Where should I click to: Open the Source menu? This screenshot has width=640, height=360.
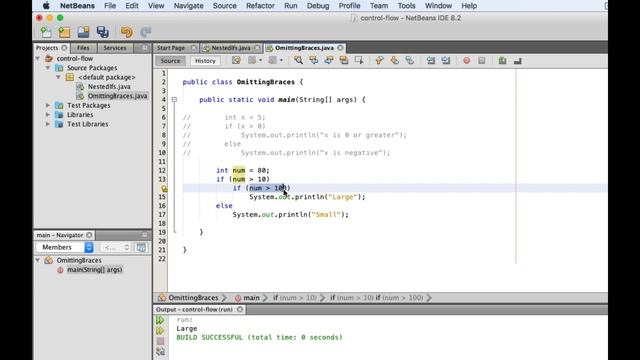(224, 6)
